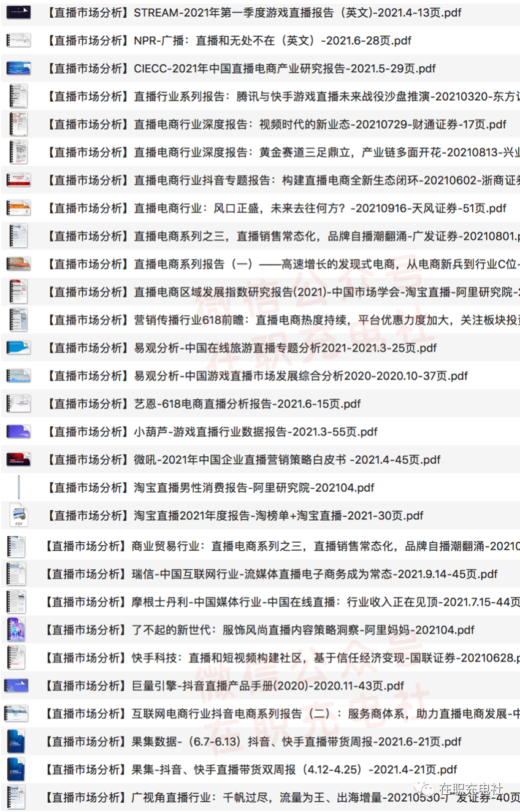The image size is (520, 812).
Task: Select the 天风证券-51页 report file icon
Action: pyautogui.click(x=18, y=208)
